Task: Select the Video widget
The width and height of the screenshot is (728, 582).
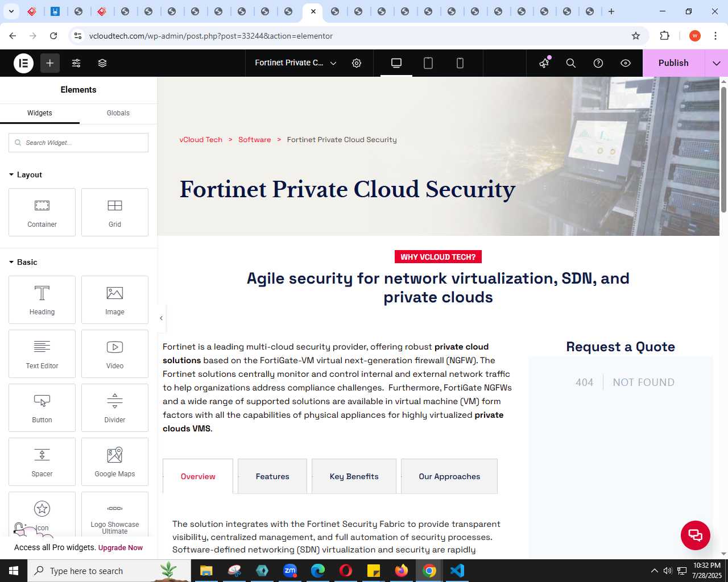Action: [115, 354]
